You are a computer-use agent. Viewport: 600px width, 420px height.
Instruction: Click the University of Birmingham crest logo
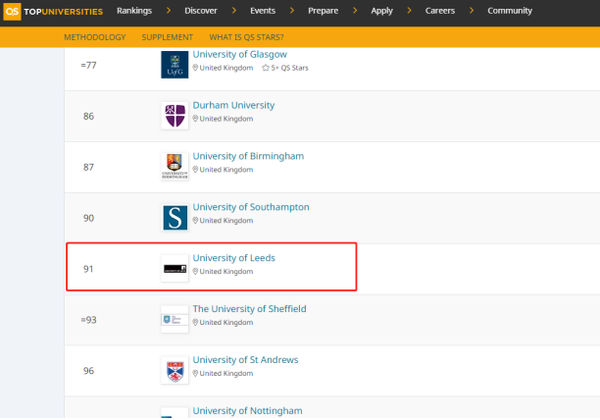(174, 166)
